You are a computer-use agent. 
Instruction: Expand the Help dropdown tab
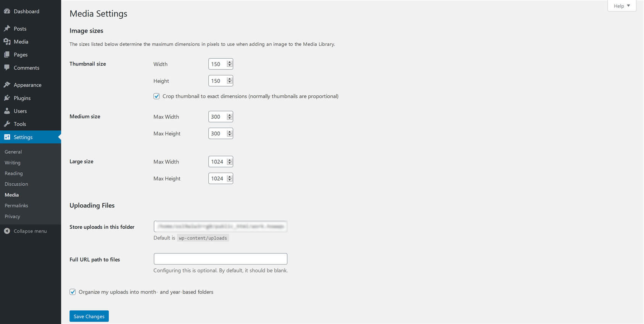(x=621, y=6)
